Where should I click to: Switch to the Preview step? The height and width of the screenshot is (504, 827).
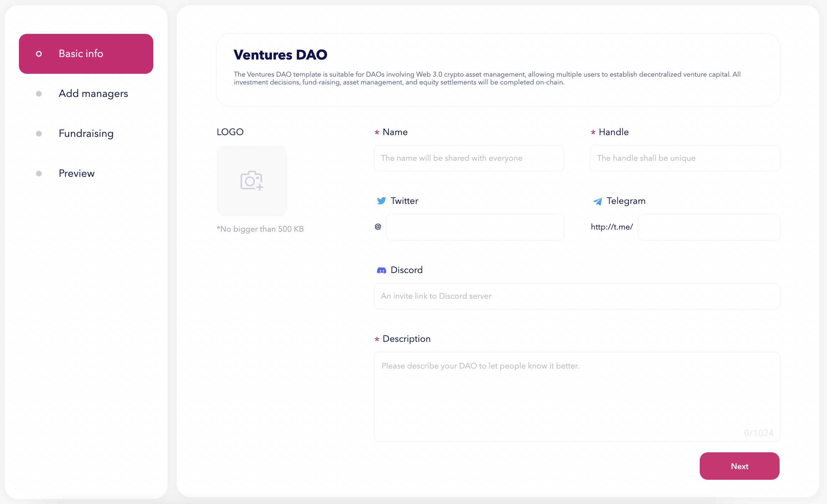point(86,174)
